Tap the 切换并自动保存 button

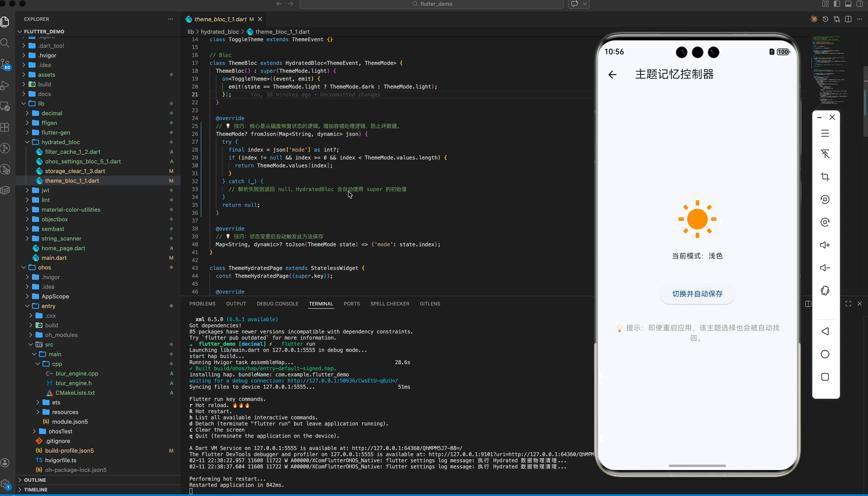[x=697, y=294]
